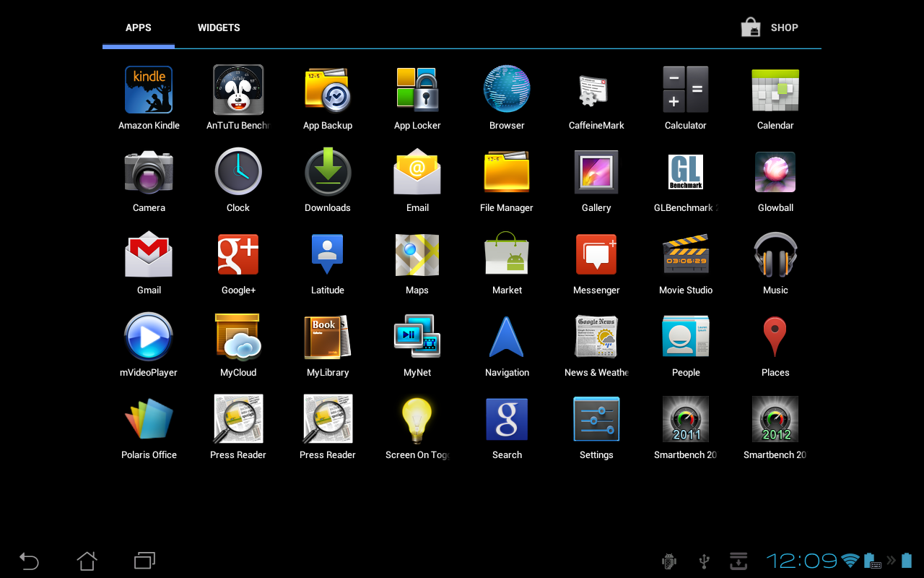Open the Calculator app

click(x=686, y=90)
